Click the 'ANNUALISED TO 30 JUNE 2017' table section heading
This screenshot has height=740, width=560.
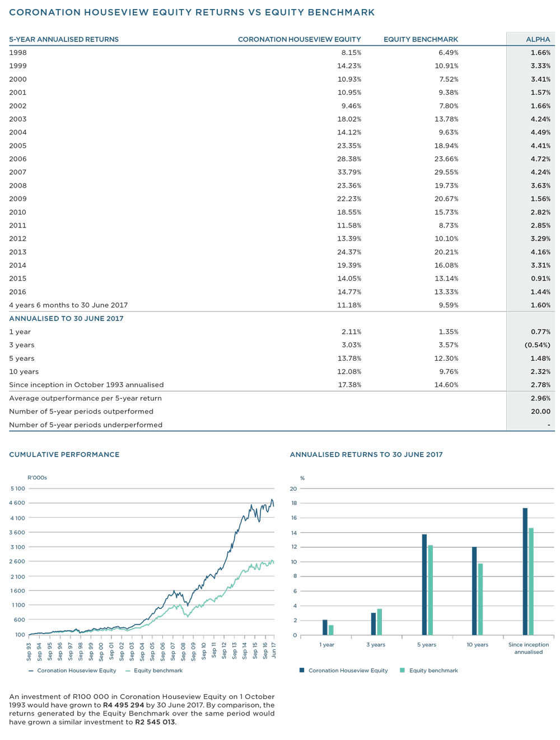[x=66, y=319]
